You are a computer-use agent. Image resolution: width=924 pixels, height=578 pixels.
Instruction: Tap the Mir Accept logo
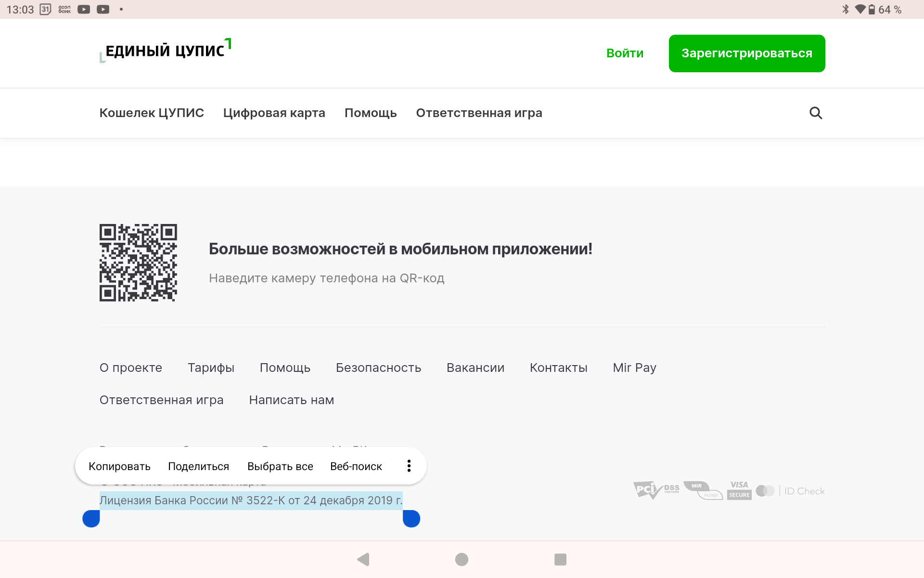coord(703,490)
